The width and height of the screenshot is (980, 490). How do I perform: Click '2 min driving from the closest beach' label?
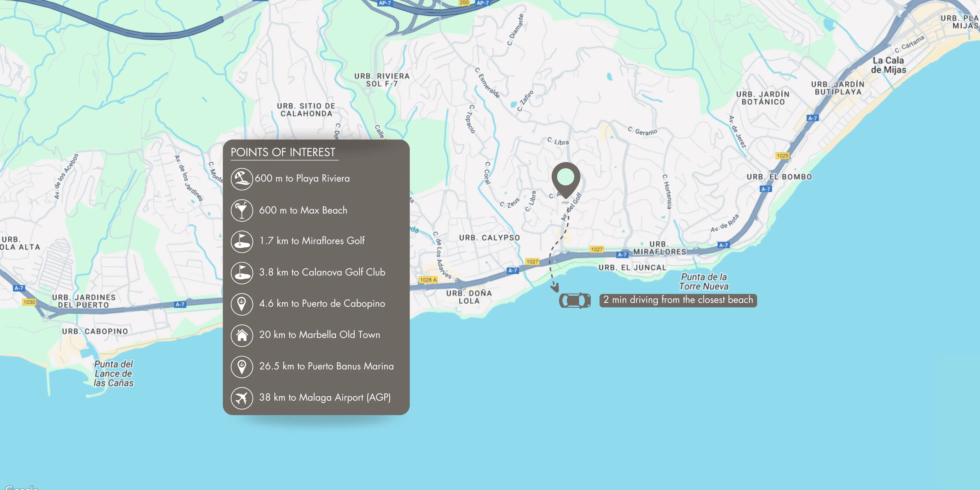coord(678,300)
